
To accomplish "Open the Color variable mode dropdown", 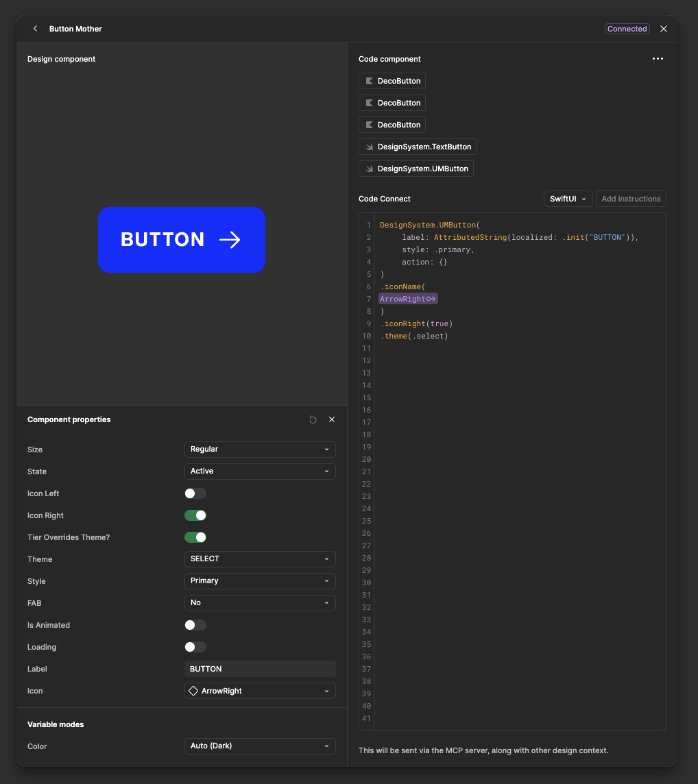I will (x=260, y=746).
